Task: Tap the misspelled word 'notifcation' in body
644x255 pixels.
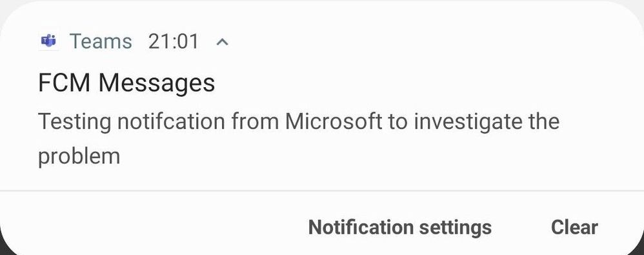Action: 171,121
